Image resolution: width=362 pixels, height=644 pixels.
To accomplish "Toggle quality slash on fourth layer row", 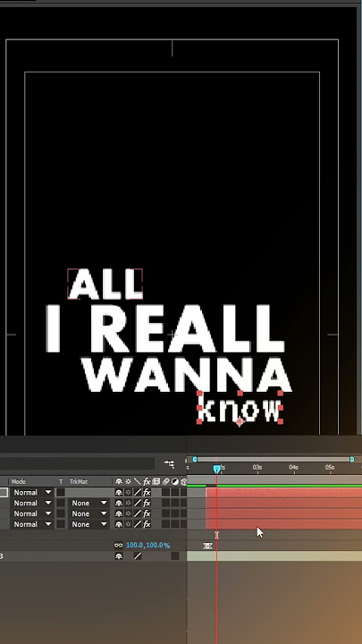I will click(x=137, y=524).
